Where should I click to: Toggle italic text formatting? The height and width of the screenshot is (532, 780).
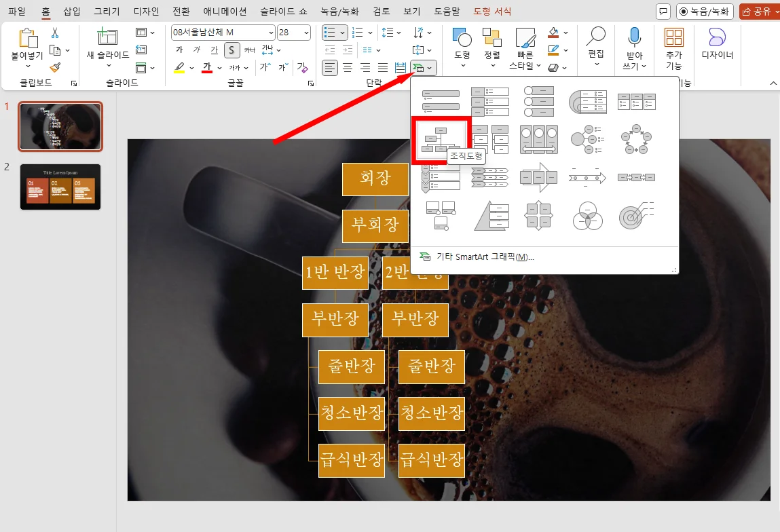coord(196,50)
